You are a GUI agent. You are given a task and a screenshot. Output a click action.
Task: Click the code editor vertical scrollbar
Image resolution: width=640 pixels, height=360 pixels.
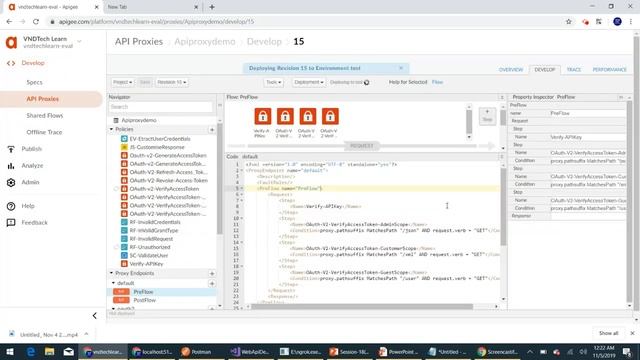pos(503,206)
